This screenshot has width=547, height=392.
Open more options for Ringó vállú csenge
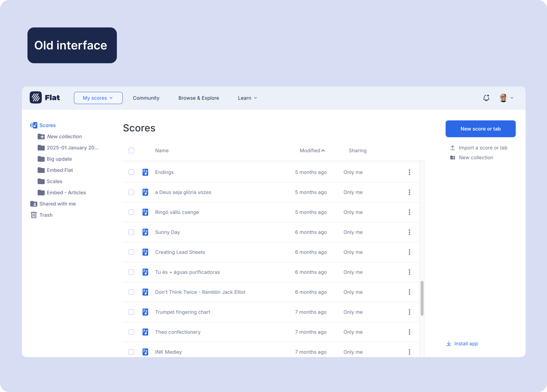tap(409, 212)
